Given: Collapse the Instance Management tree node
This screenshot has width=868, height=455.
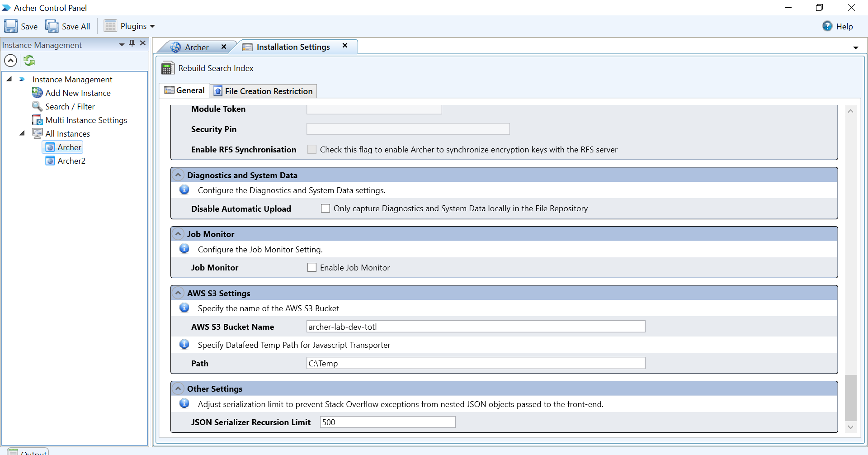Looking at the screenshot, I should coord(9,79).
